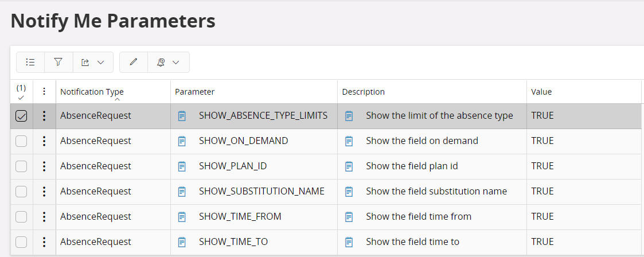Image resolution: width=644 pixels, height=257 pixels.
Task: Select the SHOW_ON_DEMAND row checkbox
Action: 21,141
